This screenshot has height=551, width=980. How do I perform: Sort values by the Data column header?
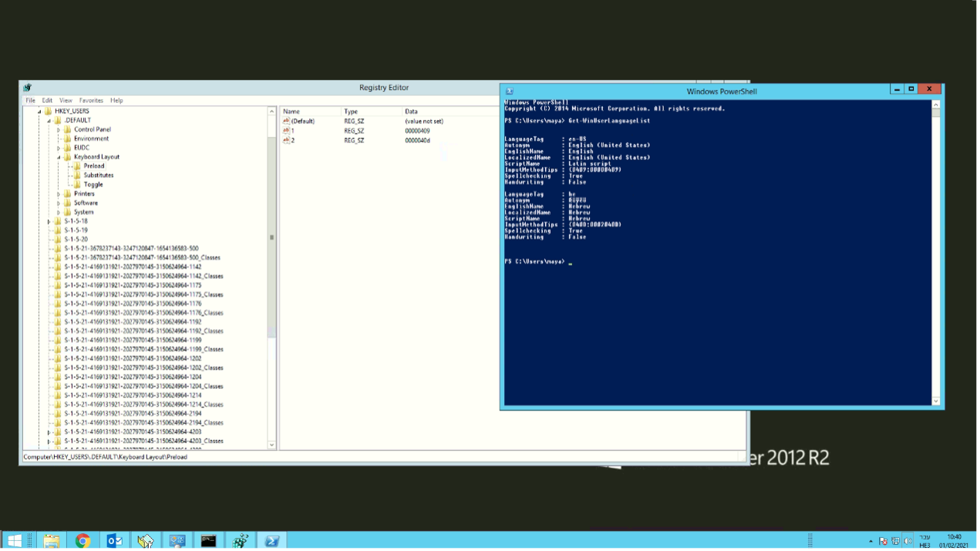point(451,112)
